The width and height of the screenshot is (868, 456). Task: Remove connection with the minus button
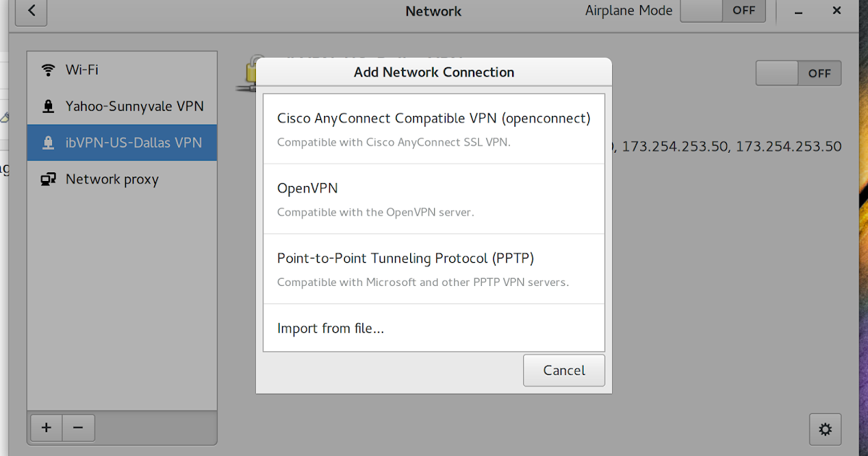[x=78, y=428]
